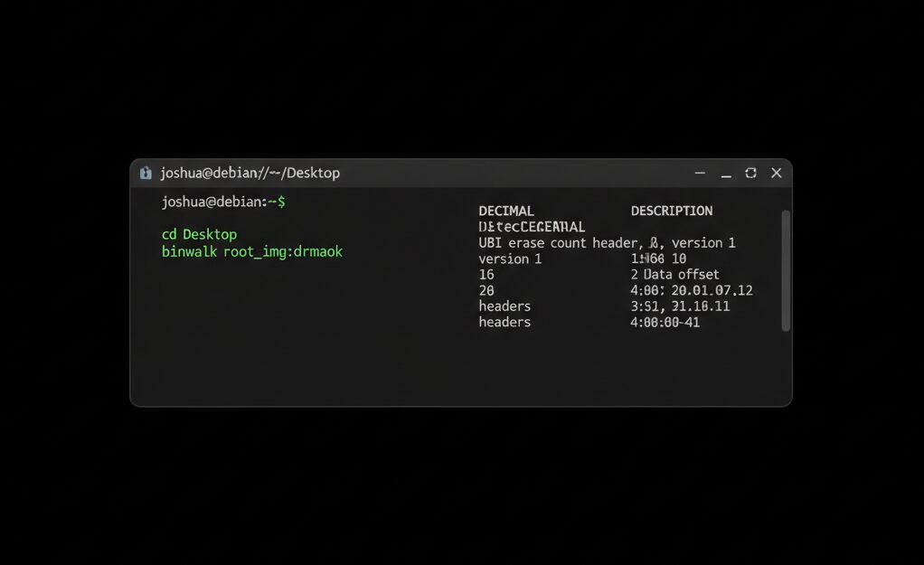The width and height of the screenshot is (924, 565).
Task: Close the joshua@debian terminal window
Action: (x=776, y=173)
